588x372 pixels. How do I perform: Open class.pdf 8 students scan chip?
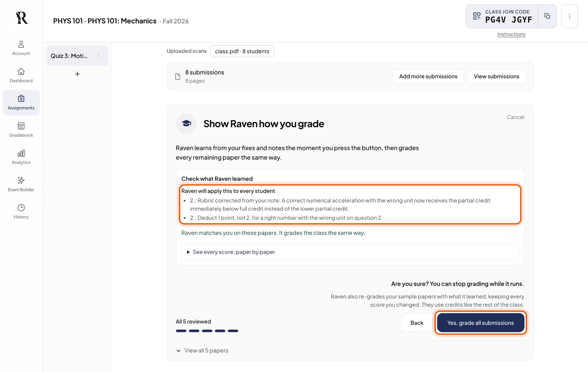click(242, 51)
